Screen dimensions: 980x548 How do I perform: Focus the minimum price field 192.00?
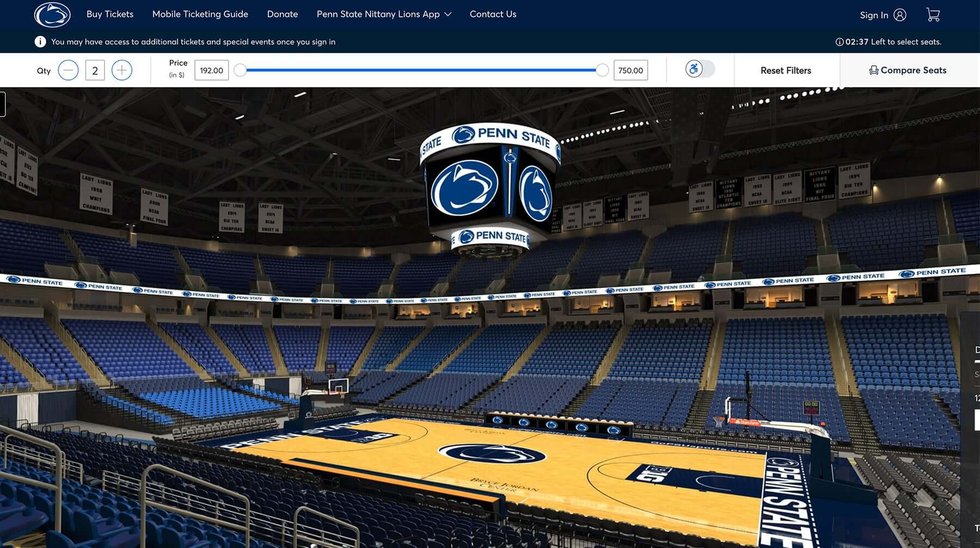(211, 70)
